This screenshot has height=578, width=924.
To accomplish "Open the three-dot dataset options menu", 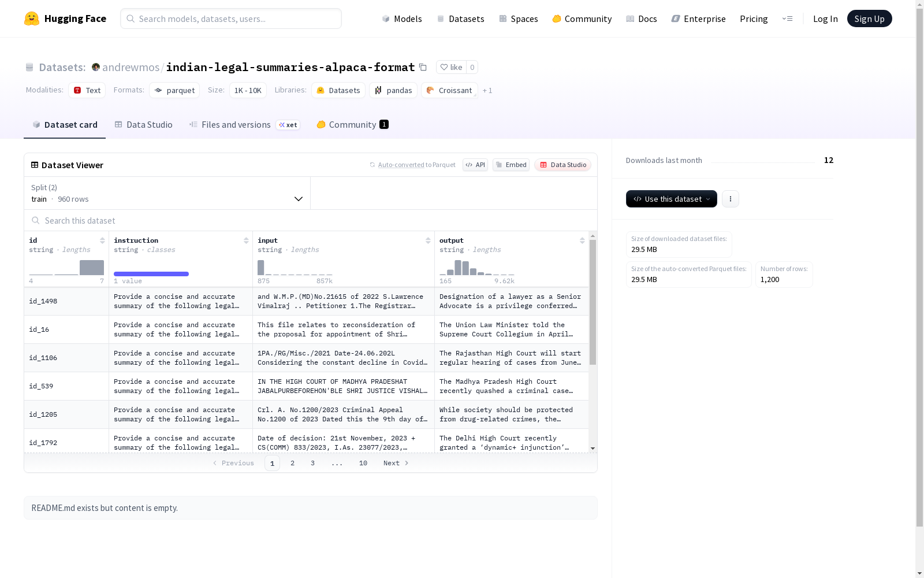I will point(731,199).
